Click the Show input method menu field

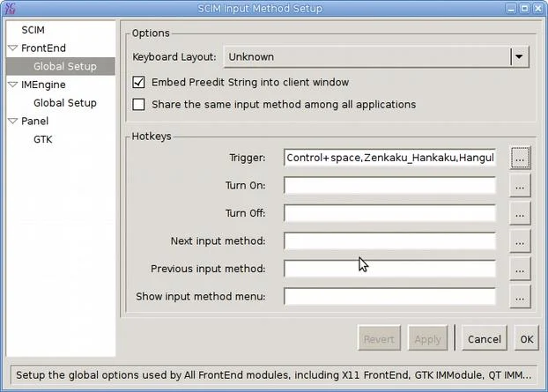(389, 296)
